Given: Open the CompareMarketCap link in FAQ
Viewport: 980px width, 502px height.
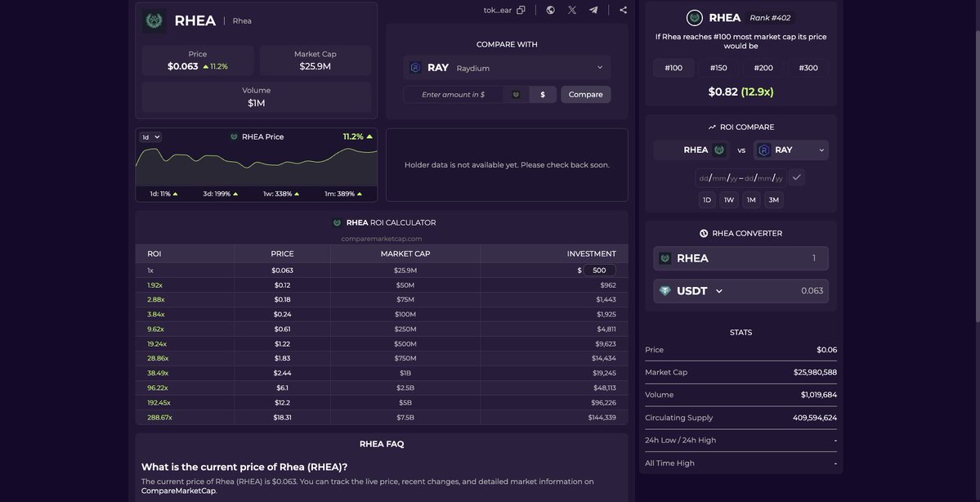Looking at the screenshot, I should (178, 491).
